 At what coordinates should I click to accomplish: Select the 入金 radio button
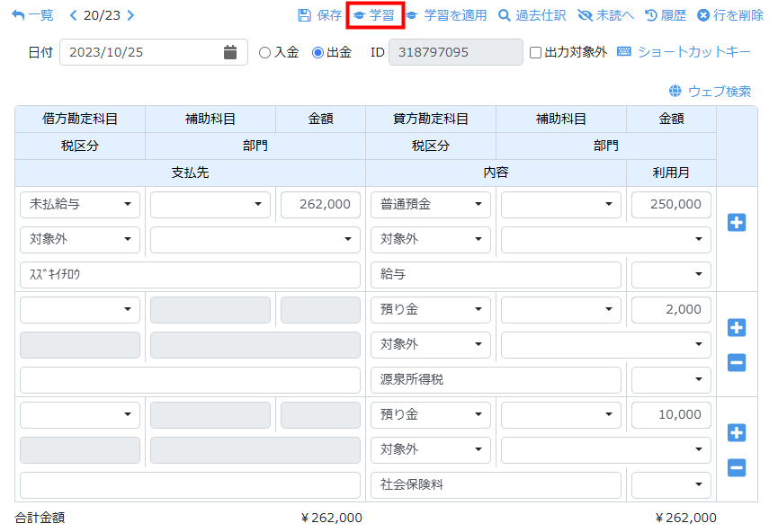(x=264, y=52)
